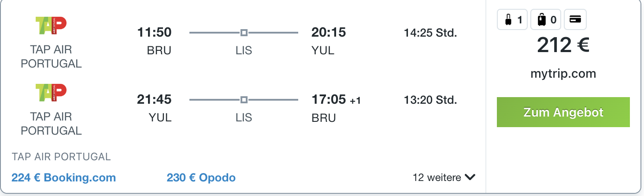Click return arrival 17:05 +1
This screenshot has height=196, width=644.
(x=336, y=100)
